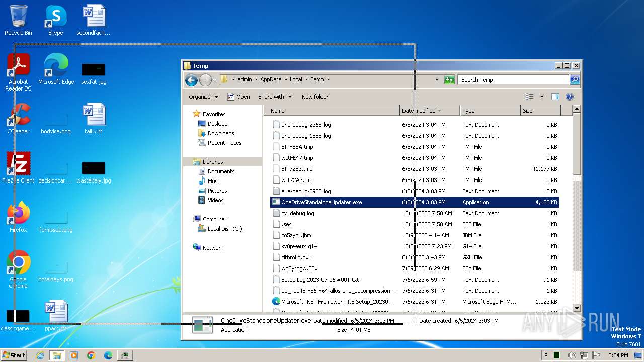Select the sexfat.jpg desktop file

pos(94,73)
